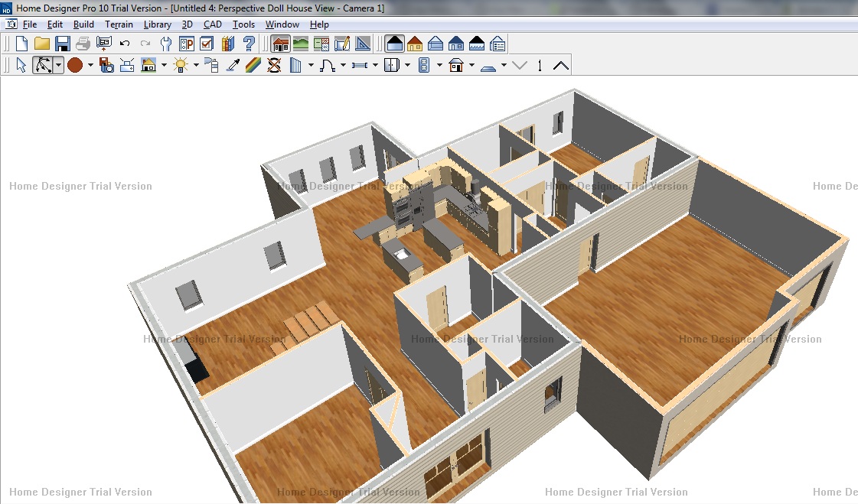The image size is (858, 504).
Task: Toggle the dark blue house view button
Action: coord(456,44)
